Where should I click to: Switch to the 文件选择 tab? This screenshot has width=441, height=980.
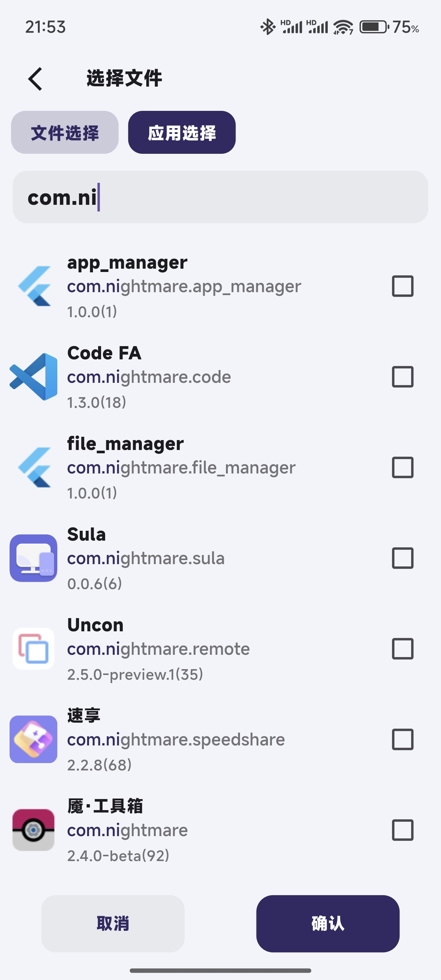[x=65, y=133]
